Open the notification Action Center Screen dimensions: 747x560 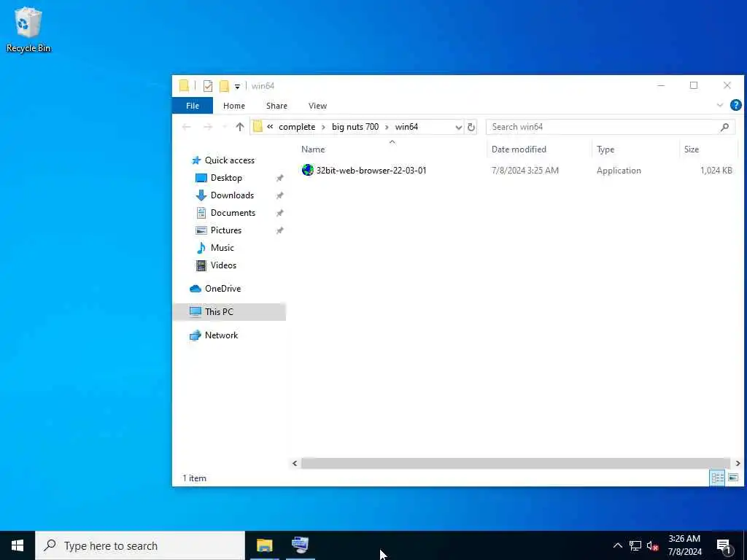click(x=724, y=545)
